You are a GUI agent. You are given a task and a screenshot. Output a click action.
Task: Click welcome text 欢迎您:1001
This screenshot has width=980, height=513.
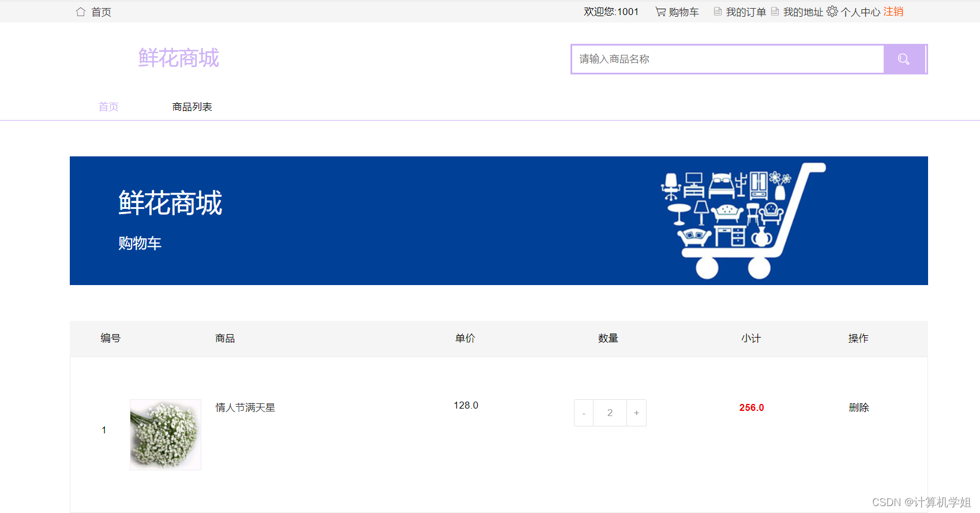point(611,12)
